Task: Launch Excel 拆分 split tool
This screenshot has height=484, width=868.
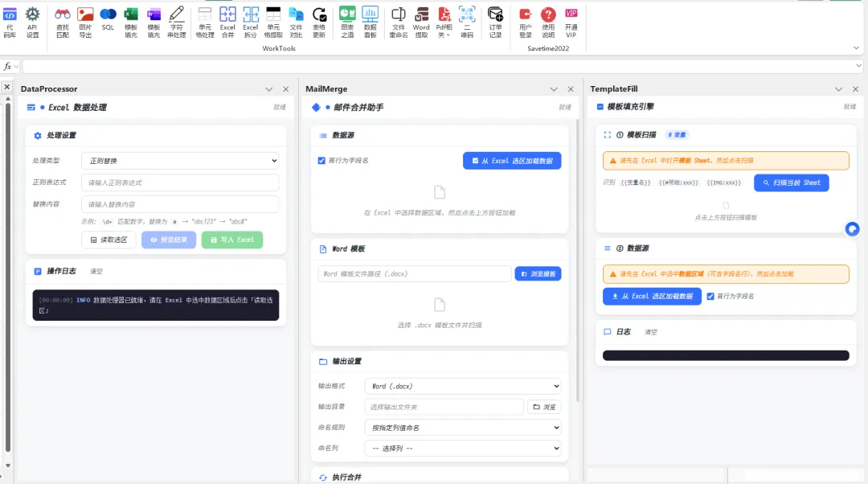Action: (x=250, y=23)
